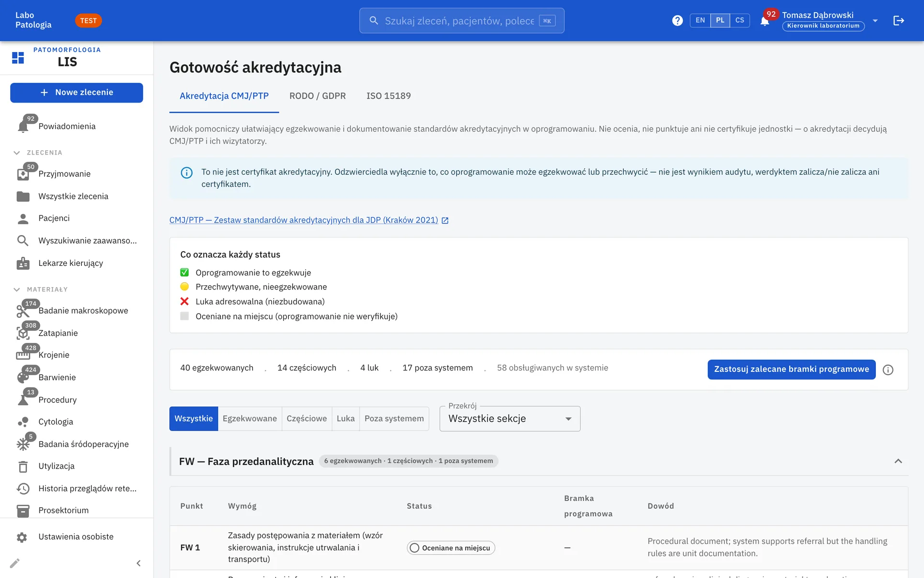924x578 pixels.
Task: Open the Przekrój Wszystkie sekcje dropdown
Action: 510,419
